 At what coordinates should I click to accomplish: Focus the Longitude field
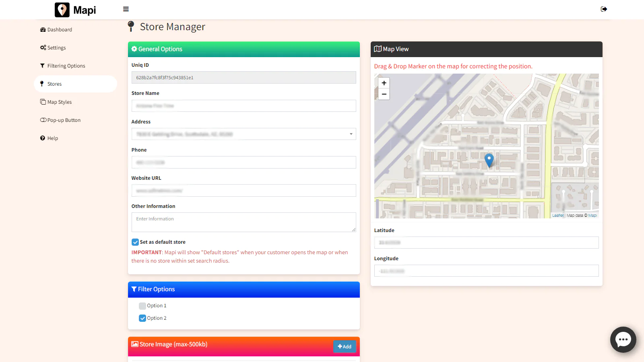[x=487, y=271]
